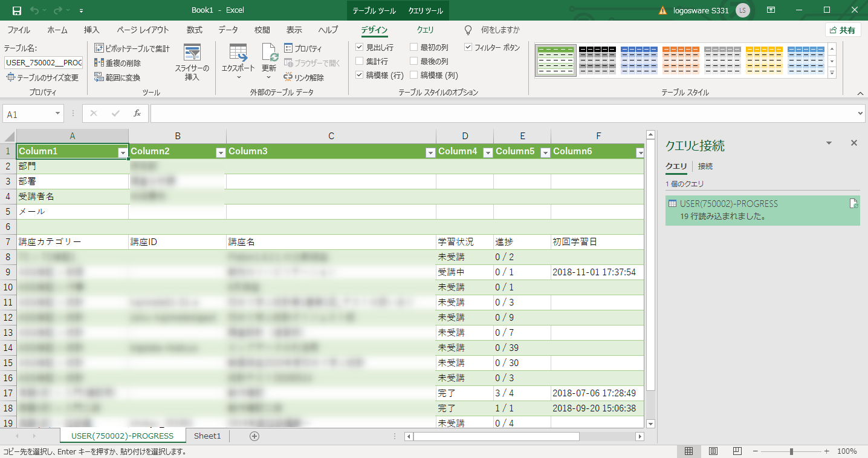Viewport: 868px width, 458px height.
Task: Open Column6 filter dropdown
Action: 640,153
